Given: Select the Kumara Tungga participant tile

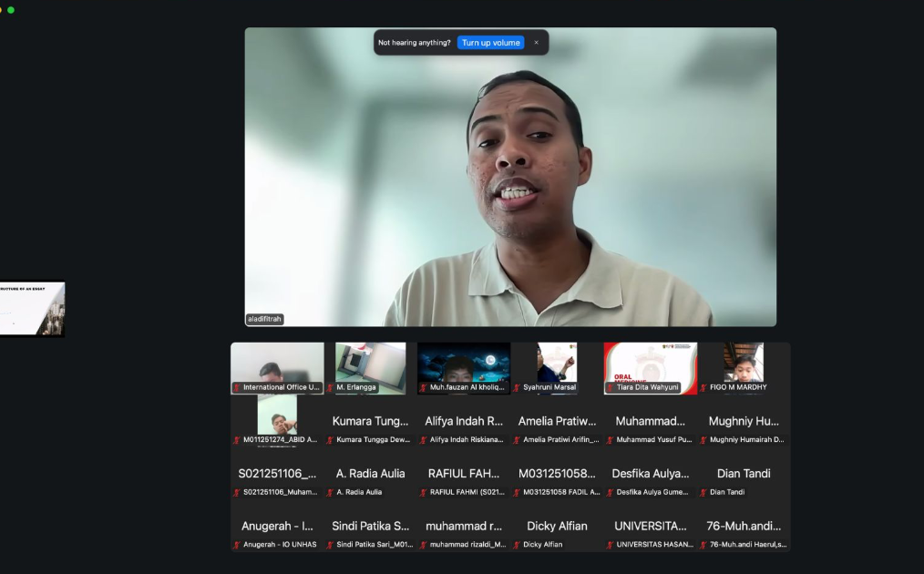Looking at the screenshot, I should coord(371,421).
